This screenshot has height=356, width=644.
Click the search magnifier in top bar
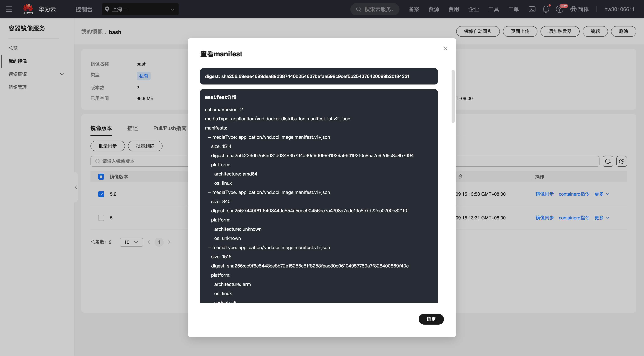click(358, 9)
